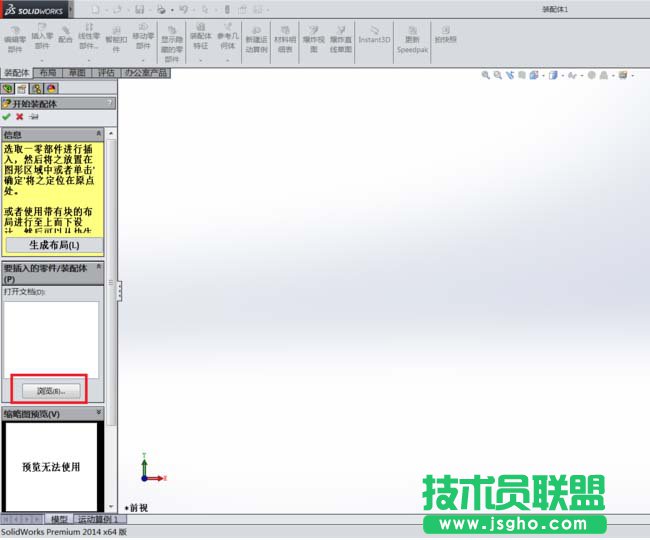Image resolution: width=650 pixels, height=540 pixels.
Task: Click the panel scrollbar up arrow
Action: point(111,133)
